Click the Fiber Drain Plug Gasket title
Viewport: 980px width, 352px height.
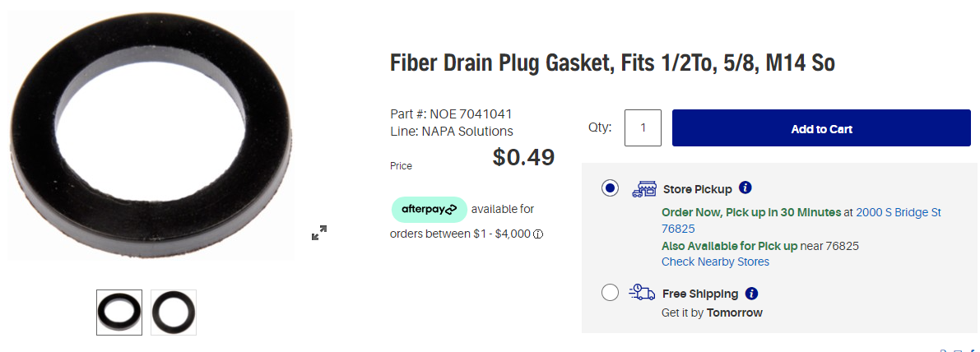612,63
